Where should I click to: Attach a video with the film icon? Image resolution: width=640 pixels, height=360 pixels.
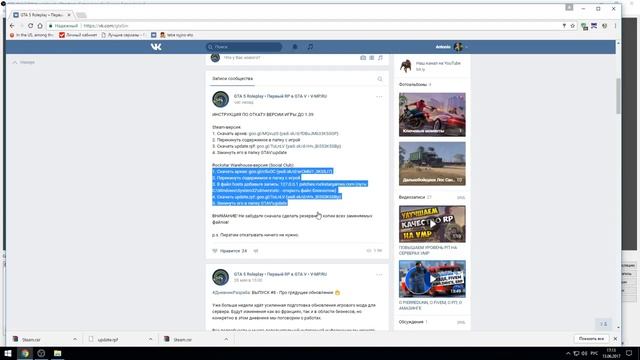(x=371, y=58)
